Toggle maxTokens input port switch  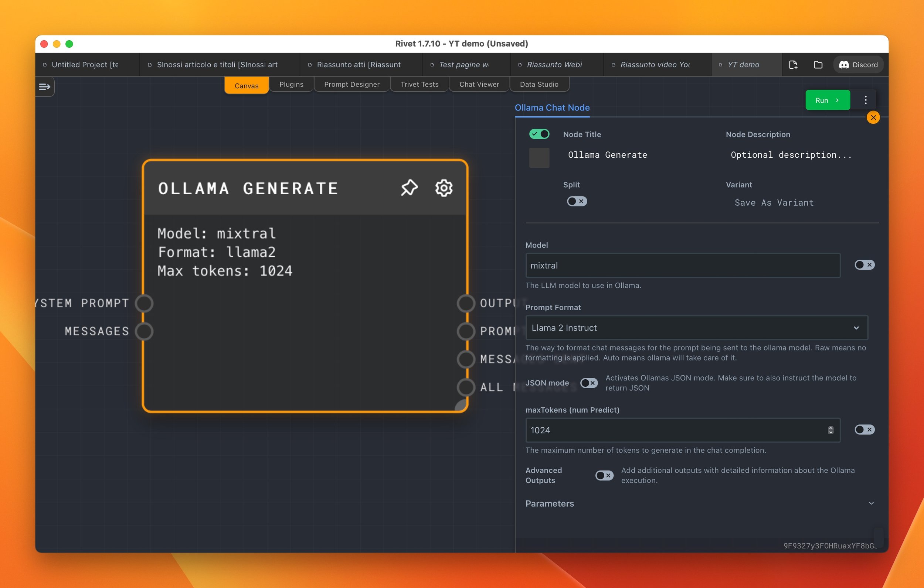click(x=864, y=430)
